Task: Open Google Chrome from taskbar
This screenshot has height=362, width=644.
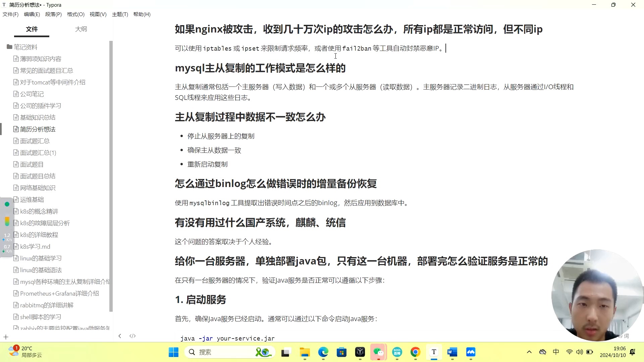Action: (x=416, y=352)
